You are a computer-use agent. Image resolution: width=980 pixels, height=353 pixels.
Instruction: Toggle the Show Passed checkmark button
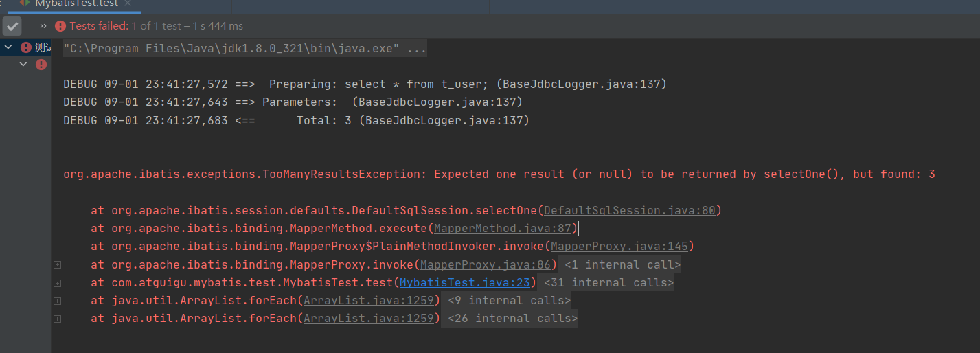click(12, 26)
